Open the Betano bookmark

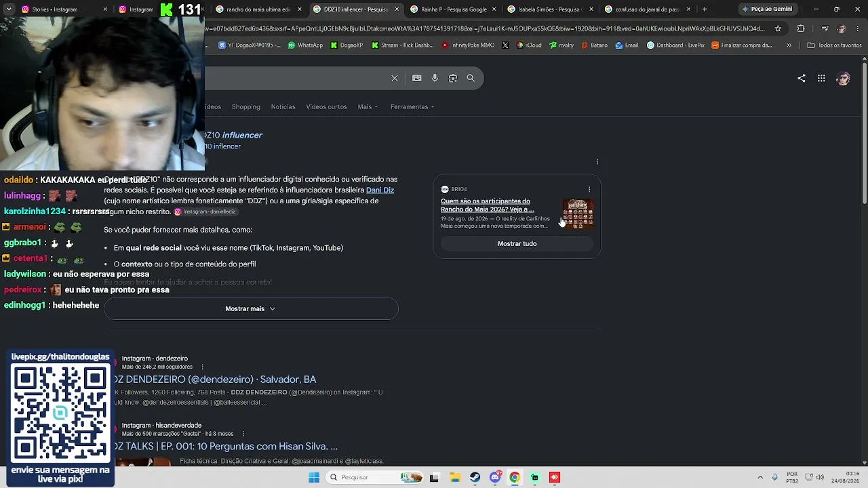pyautogui.click(x=595, y=45)
